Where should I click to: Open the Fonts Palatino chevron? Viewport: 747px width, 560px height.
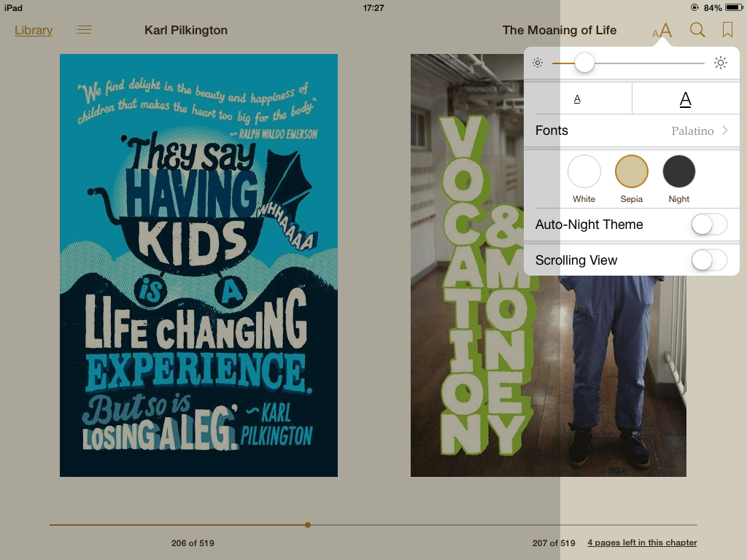point(725,131)
